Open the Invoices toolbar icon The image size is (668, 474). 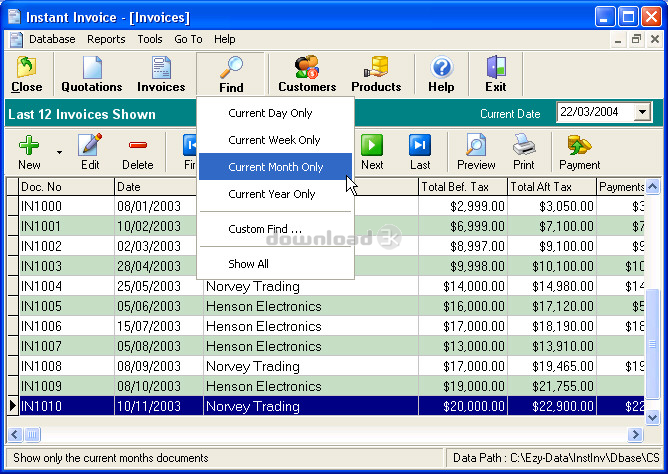pos(161,75)
